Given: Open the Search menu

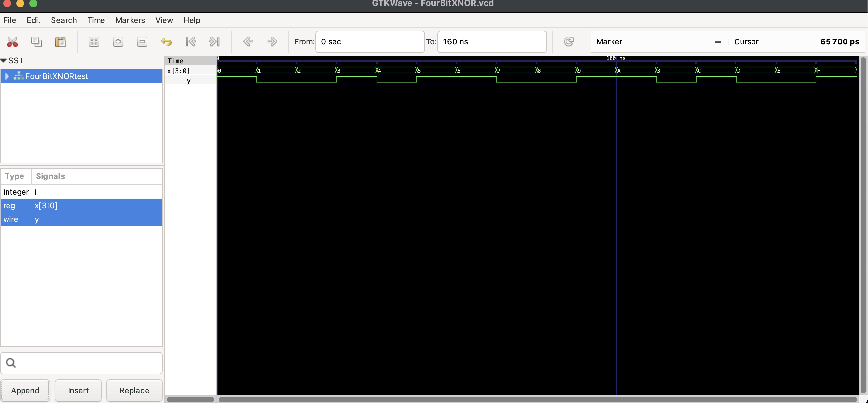Looking at the screenshot, I should pyautogui.click(x=64, y=20).
